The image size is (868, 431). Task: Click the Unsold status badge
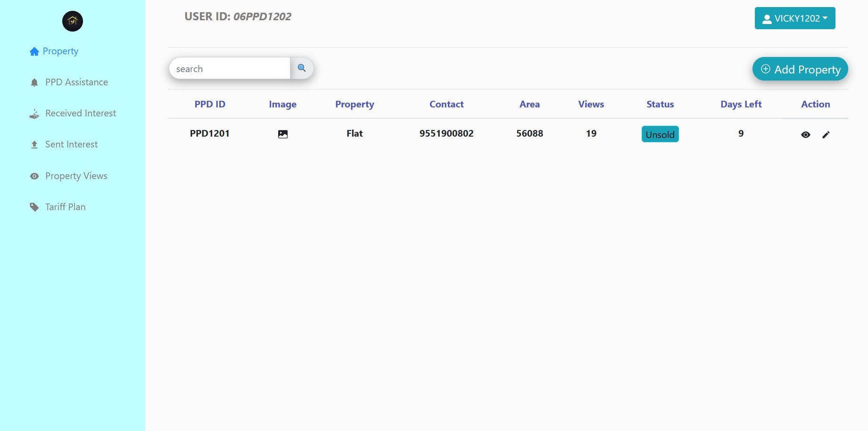pyautogui.click(x=660, y=134)
